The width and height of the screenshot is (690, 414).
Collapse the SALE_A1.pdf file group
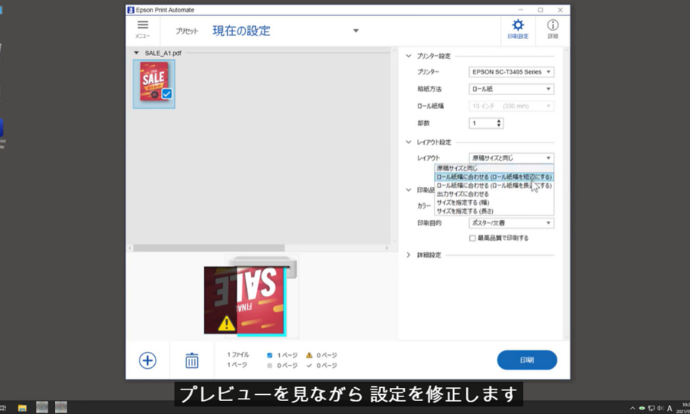click(137, 53)
